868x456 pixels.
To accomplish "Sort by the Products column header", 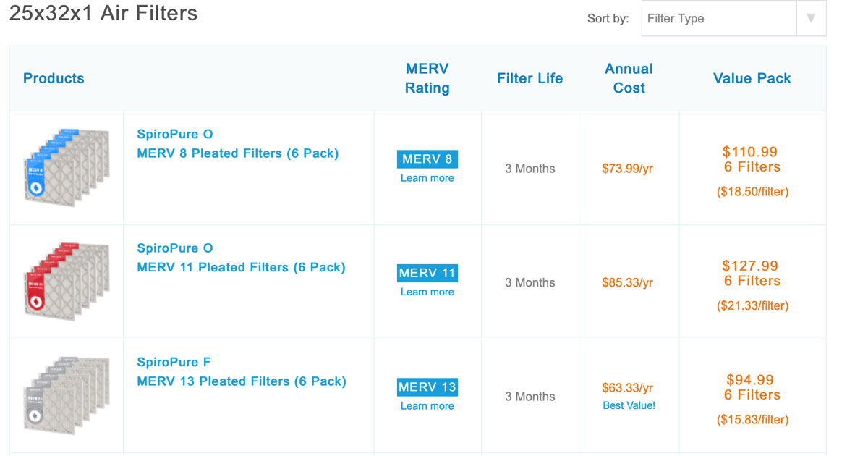I will 54,78.
